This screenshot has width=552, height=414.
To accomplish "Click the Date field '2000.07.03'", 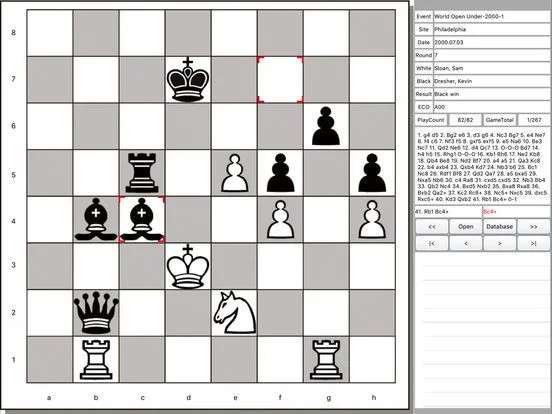I will tap(491, 42).
